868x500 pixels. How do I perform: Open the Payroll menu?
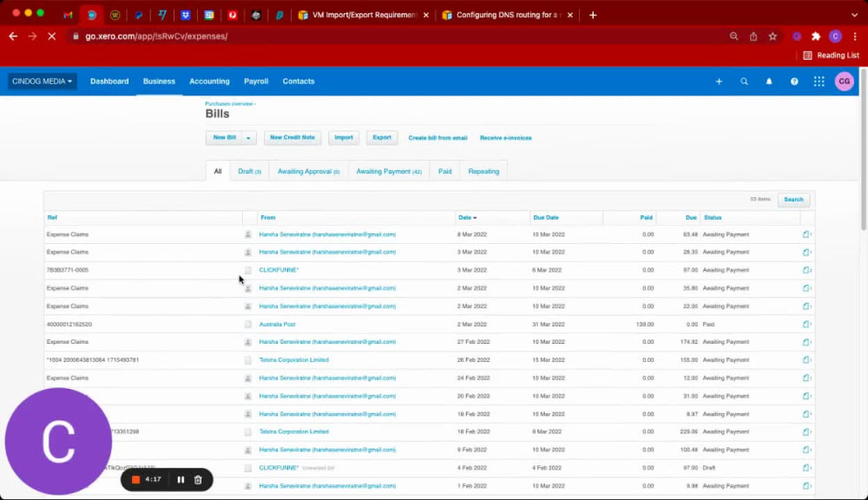256,82
